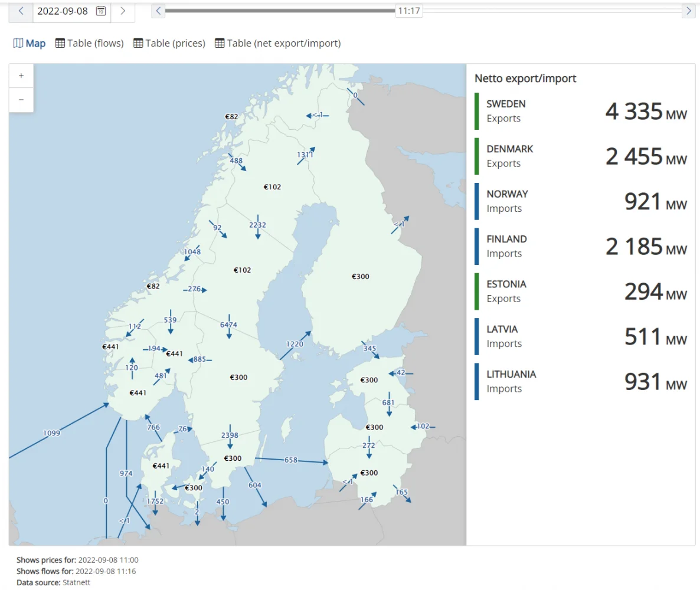
Task: Click the 1220 Sweden-Finland flow arrow
Action: click(295, 345)
